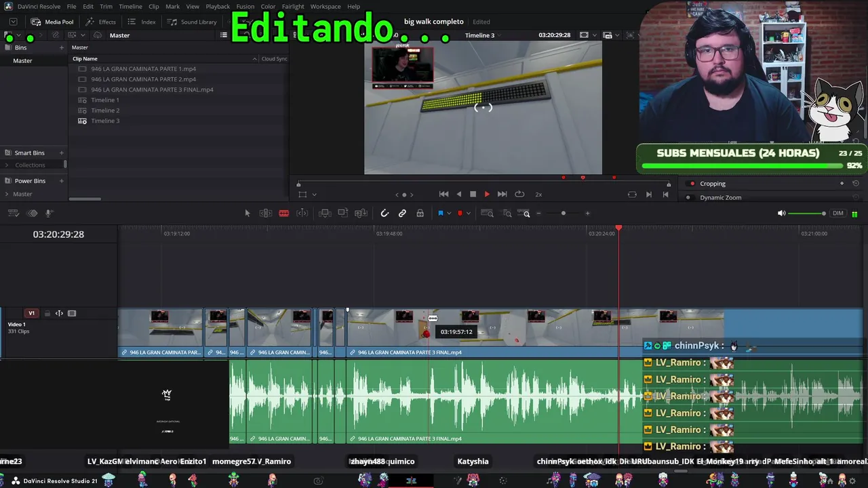The image size is (868, 488).
Task: Toggle timeline Snapping magnet
Action: click(x=384, y=213)
